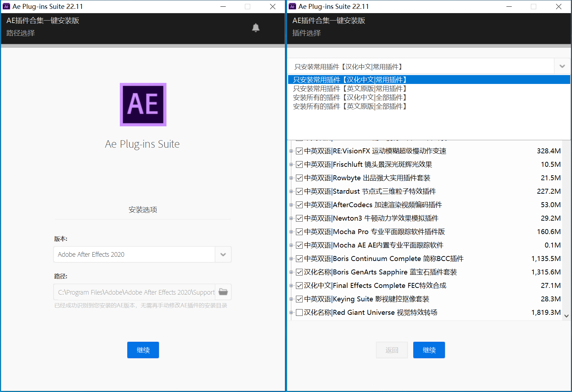Screen dimensions: 572x392
Task: Uncheck Mocha Pro plugin checkbox
Action: [299, 232]
